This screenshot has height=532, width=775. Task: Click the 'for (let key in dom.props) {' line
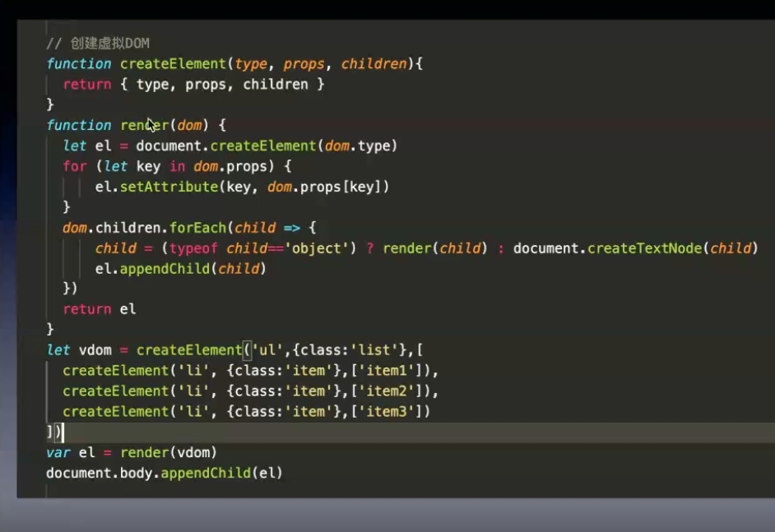[x=177, y=166]
